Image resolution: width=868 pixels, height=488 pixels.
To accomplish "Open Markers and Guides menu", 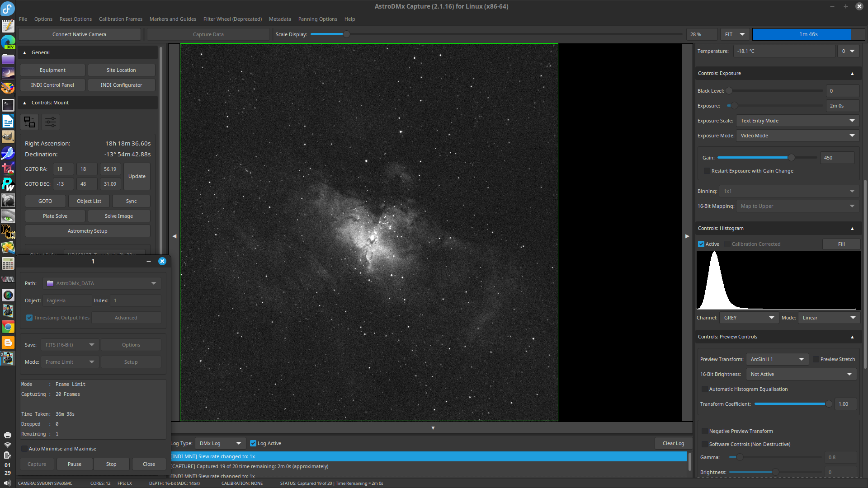I will click(x=173, y=19).
